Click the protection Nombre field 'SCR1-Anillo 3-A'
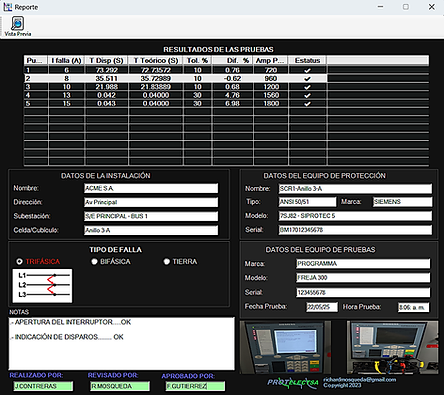 355,189
